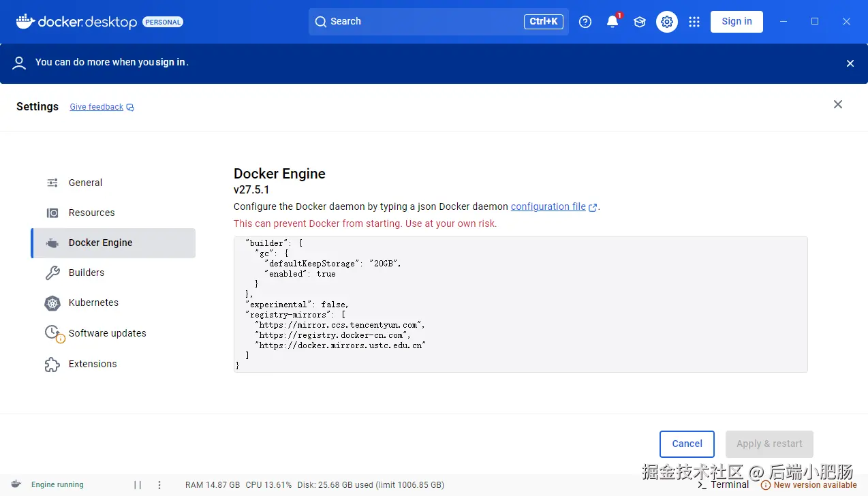Click the Sign in button in header
Viewport: 868px width, 496px height.
pyautogui.click(x=737, y=22)
